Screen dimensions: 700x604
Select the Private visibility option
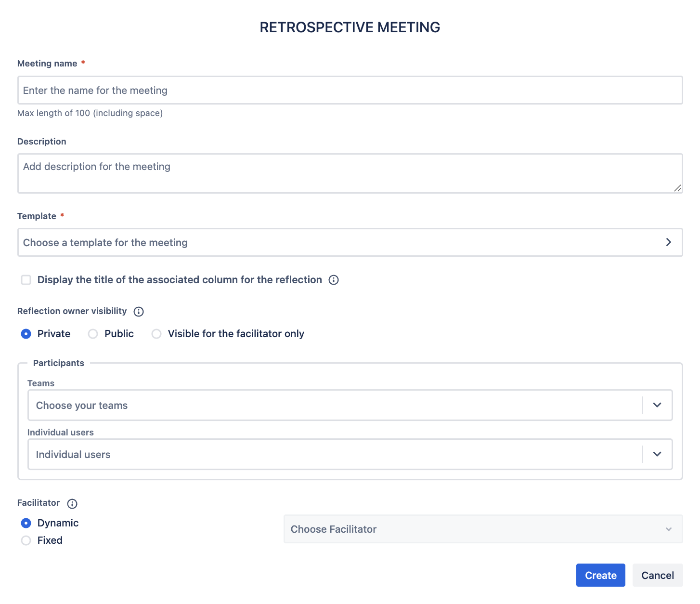click(x=26, y=334)
